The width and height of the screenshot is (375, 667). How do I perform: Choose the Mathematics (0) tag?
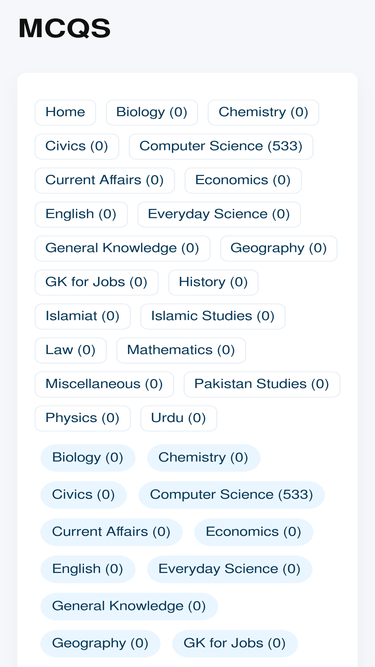pos(181,351)
